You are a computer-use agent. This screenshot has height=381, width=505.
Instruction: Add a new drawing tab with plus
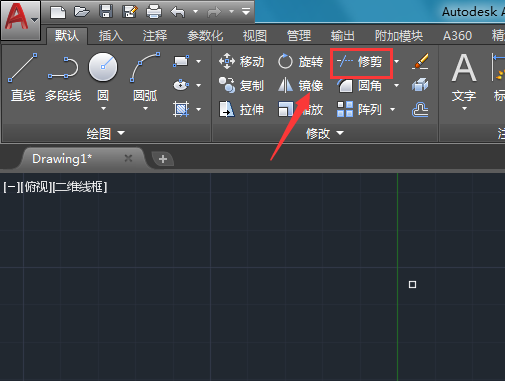[163, 159]
